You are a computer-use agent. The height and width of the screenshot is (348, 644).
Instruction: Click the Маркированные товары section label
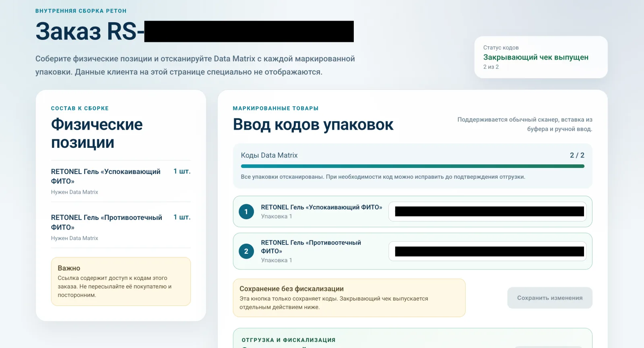point(276,108)
